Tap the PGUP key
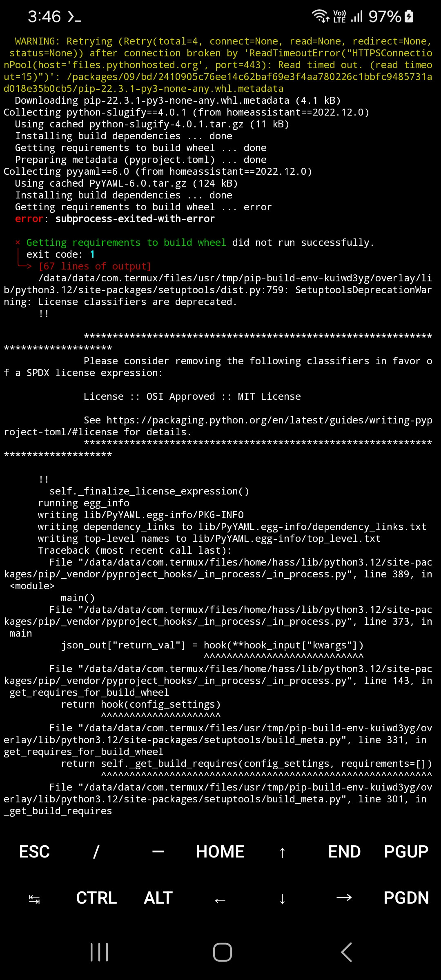 406,852
